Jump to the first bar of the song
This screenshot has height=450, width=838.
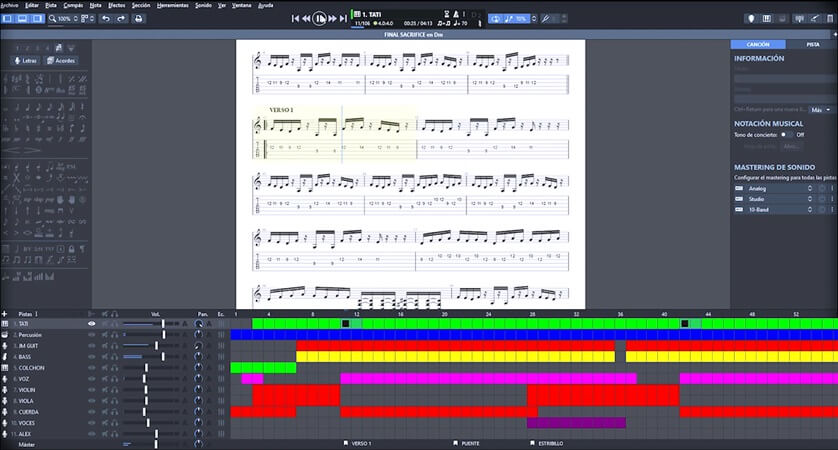click(x=295, y=19)
